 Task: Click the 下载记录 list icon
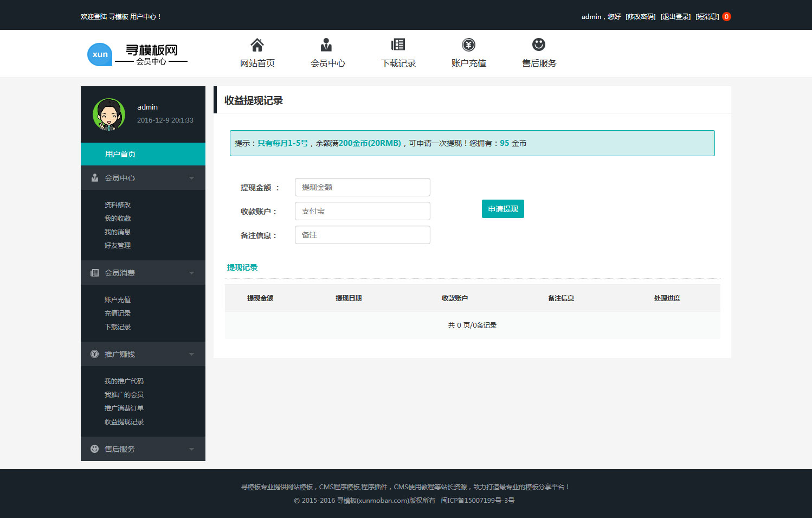[x=398, y=44]
